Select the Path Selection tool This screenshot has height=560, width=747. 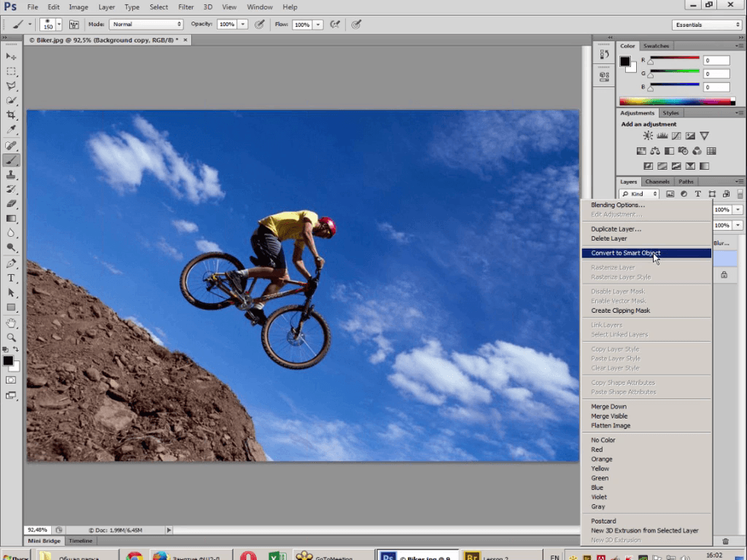tap(11, 293)
